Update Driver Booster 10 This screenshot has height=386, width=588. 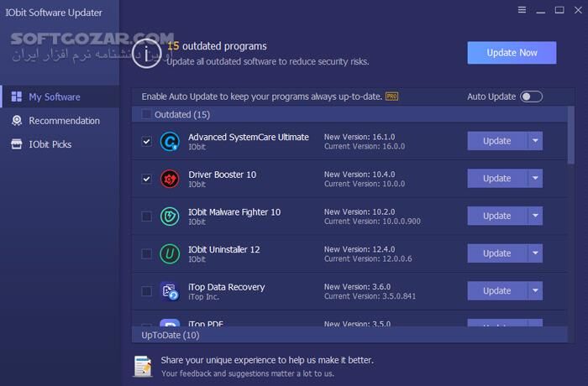[497, 179]
